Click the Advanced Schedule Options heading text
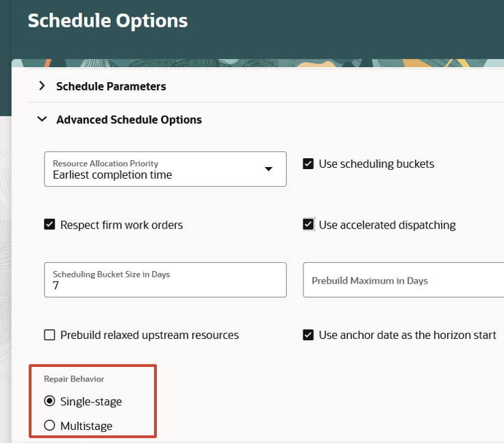Screen dimensions: 504x443 pos(129,120)
